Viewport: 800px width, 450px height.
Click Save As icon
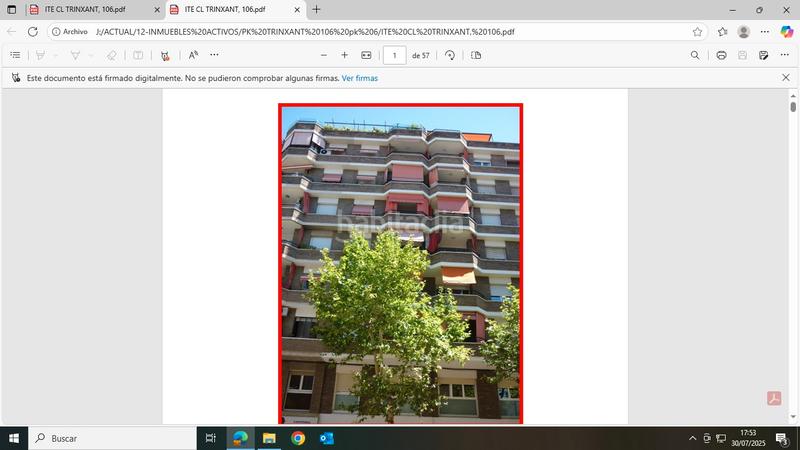pyautogui.click(x=763, y=55)
